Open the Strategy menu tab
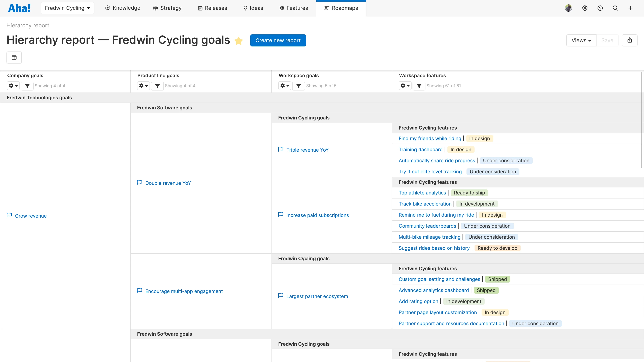The width and height of the screenshot is (644, 362). coord(167,8)
